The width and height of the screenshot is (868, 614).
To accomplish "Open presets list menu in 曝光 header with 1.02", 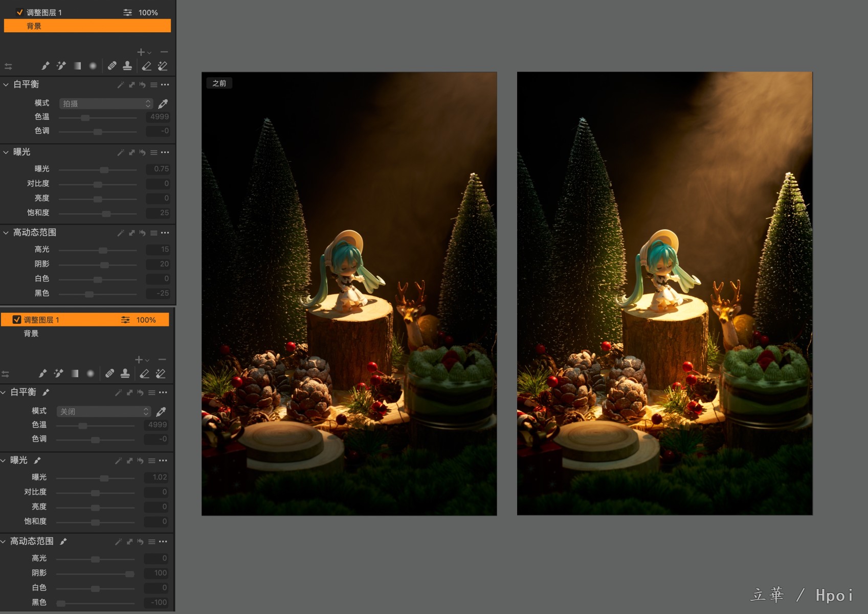I will 151,461.
